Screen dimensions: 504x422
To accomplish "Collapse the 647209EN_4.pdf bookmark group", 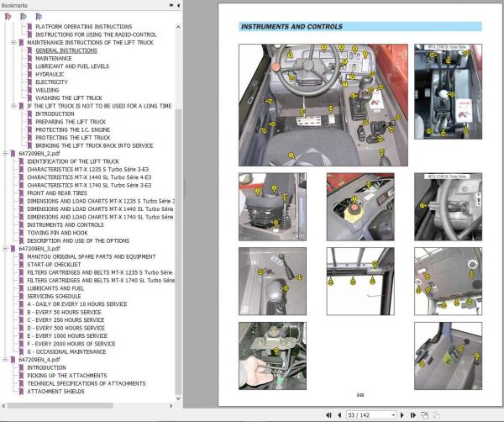I will 5,360.
